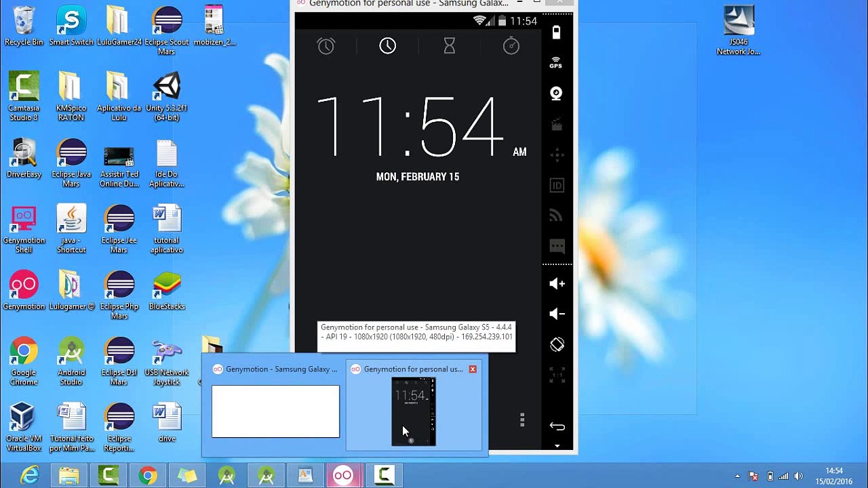Open File Explorer from the taskbar
Viewport: 868px width, 488px height.
[69, 476]
